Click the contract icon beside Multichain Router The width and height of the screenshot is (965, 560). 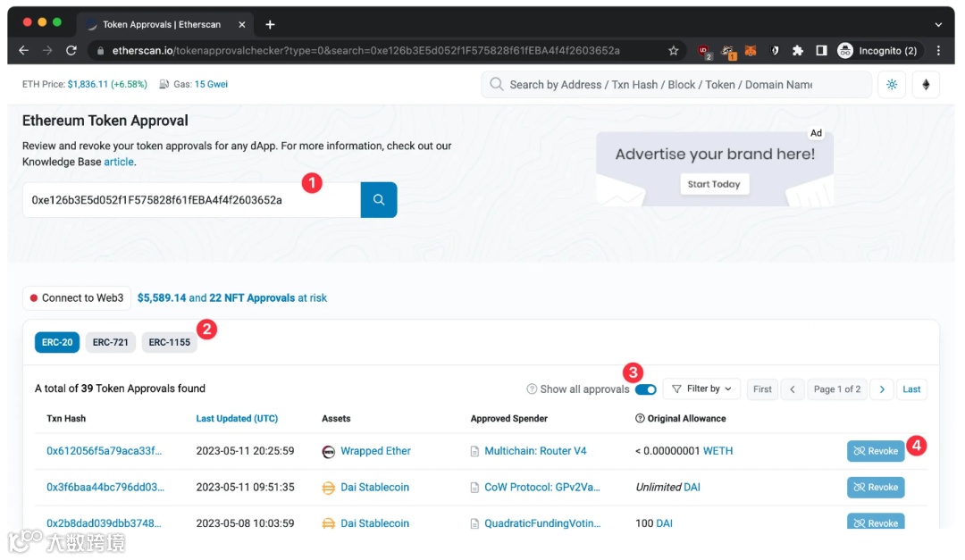[474, 452]
